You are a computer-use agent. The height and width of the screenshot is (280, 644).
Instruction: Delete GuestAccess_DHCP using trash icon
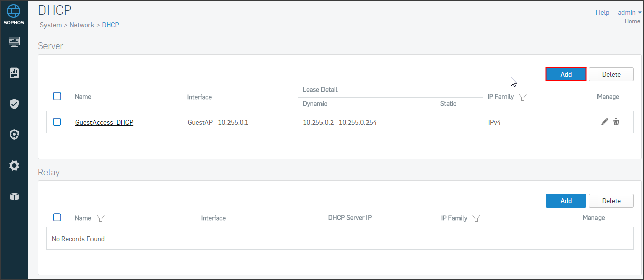[616, 122]
